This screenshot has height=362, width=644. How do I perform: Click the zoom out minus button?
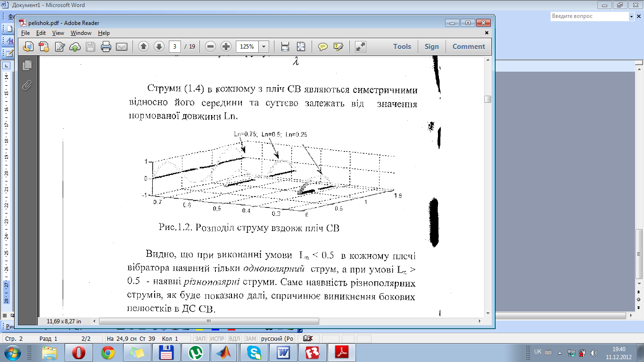coord(211,47)
